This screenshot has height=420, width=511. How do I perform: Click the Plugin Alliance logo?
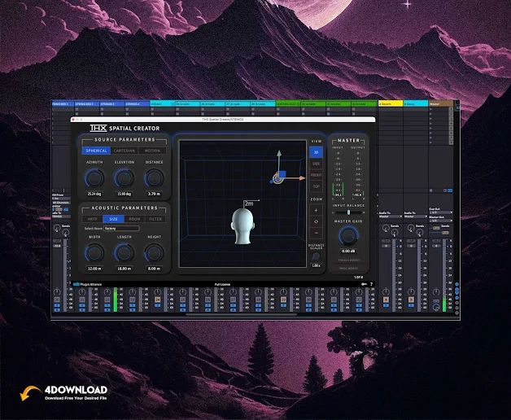[87, 284]
